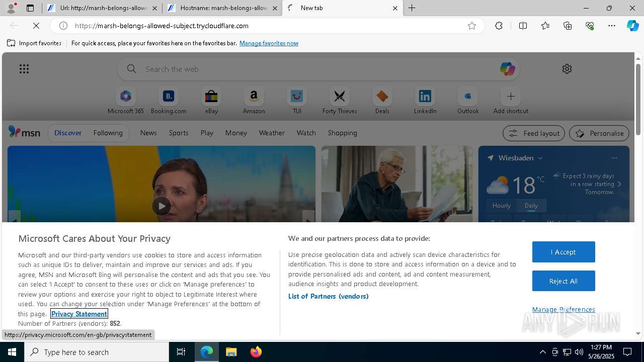This screenshot has height=362, width=644.
Task: Launch Firefox from the taskbar
Action: 256,352
